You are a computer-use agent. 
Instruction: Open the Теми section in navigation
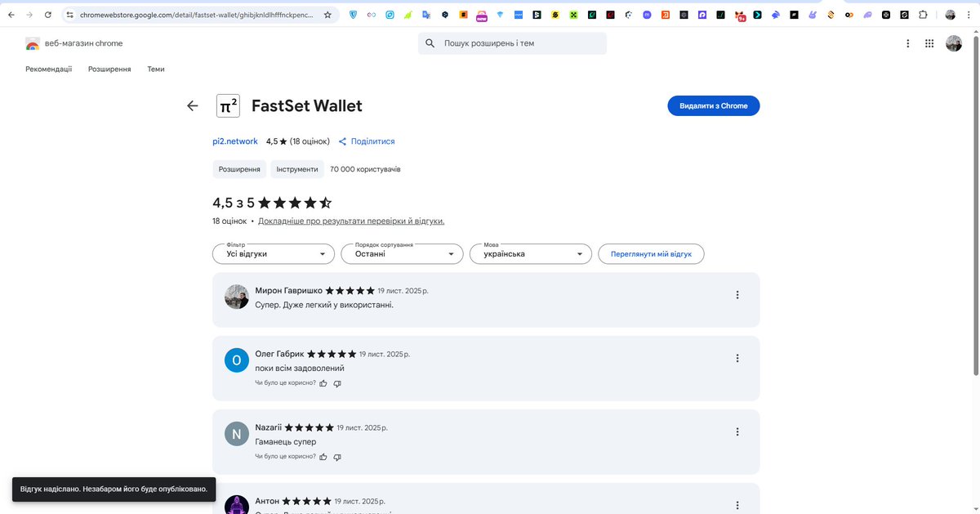click(x=155, y=69)
